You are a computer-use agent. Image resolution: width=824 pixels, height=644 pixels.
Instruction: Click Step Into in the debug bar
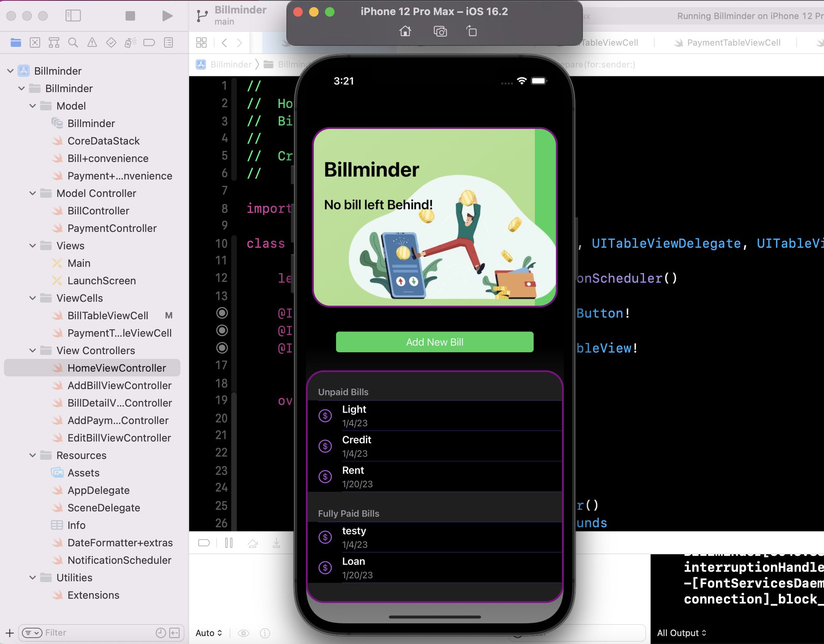pyautogui.click(x=277, y=543)
